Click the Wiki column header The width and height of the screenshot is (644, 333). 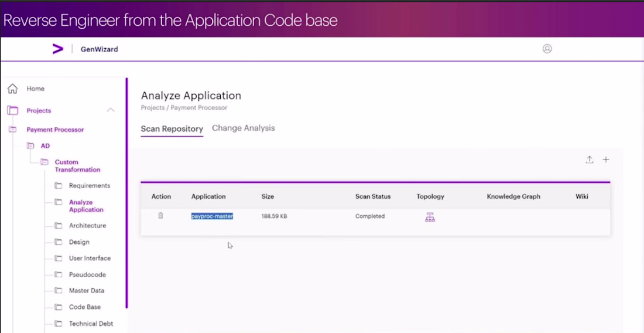click(581, 196)
